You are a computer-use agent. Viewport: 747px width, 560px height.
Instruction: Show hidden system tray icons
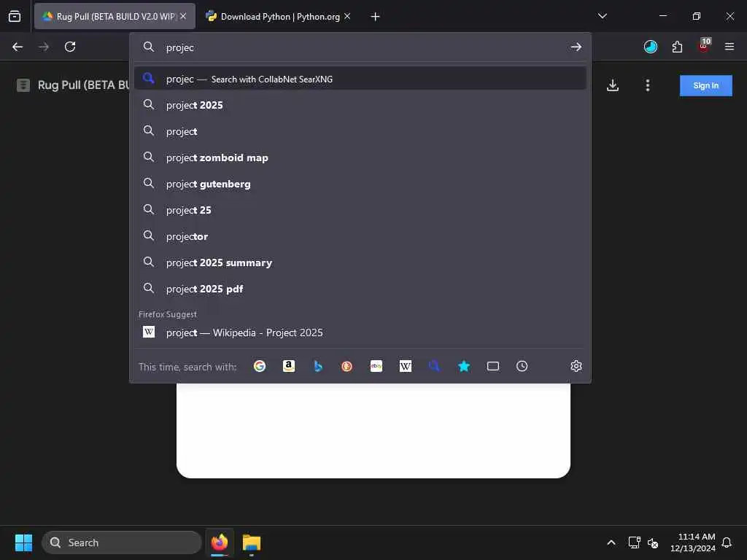click(611, 542)
